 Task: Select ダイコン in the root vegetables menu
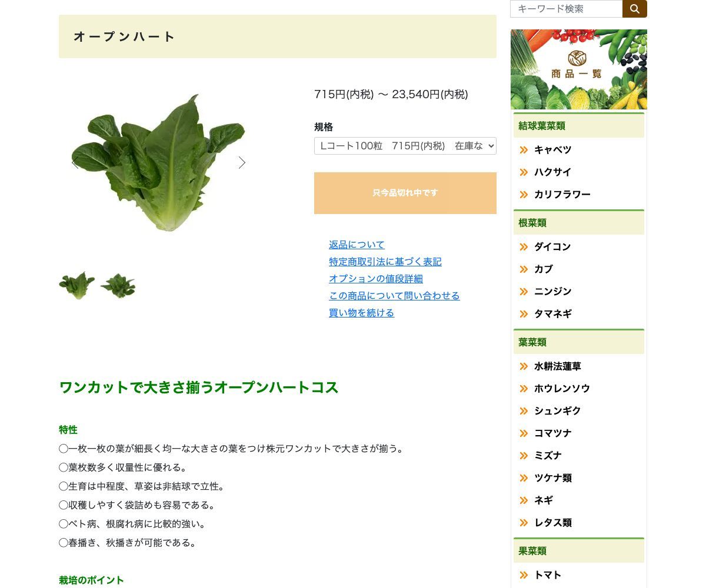(552, 247)
